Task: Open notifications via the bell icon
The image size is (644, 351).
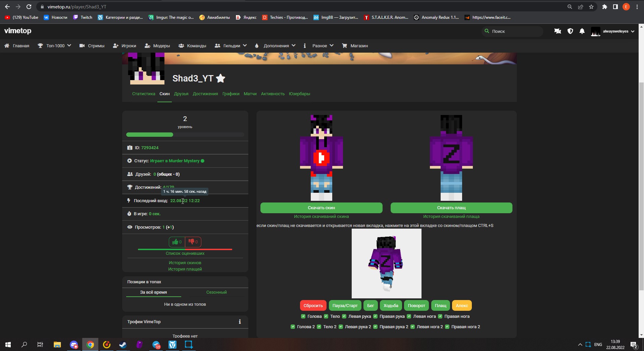Action: [x=582, y=31]
